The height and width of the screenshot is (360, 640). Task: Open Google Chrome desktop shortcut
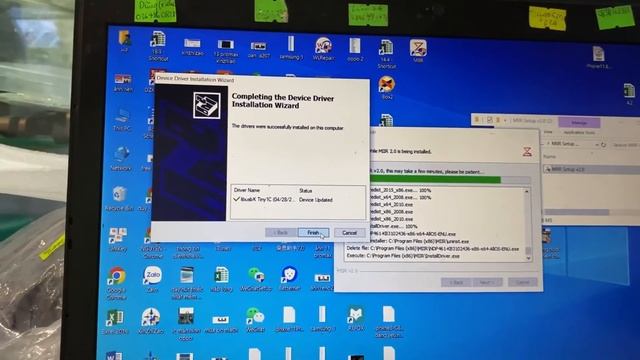pyautogui.click(x=116, y=283)
